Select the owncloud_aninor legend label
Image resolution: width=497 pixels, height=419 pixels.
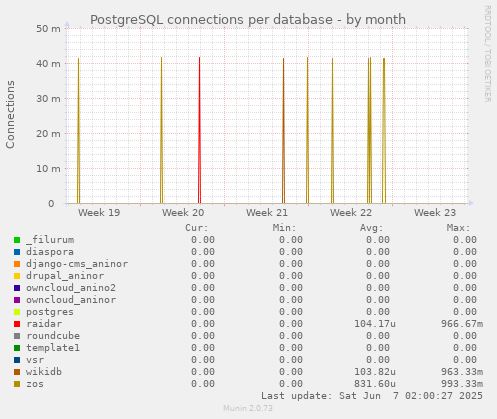(x=71, y=300)
